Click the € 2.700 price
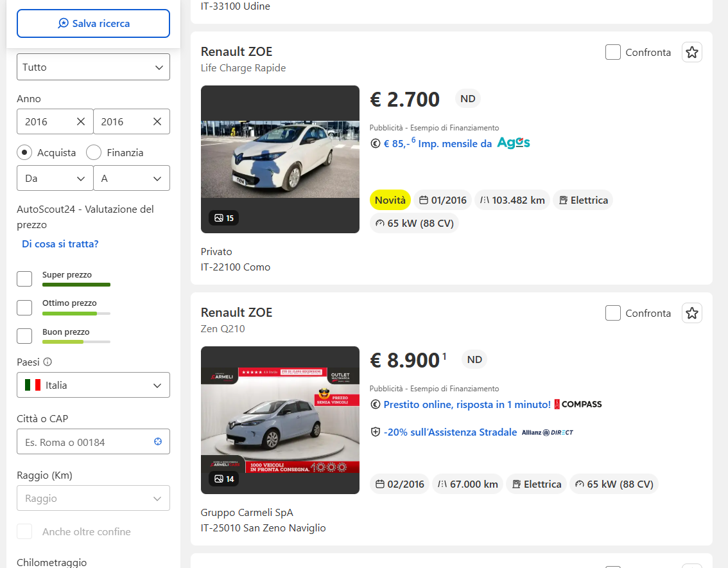Image resolution: width=728 pixels, height=568 pixels. (404, 100)
